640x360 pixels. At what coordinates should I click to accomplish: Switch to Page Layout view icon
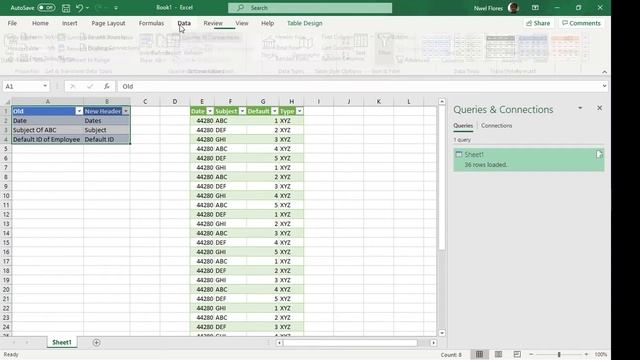pos(498,354)
